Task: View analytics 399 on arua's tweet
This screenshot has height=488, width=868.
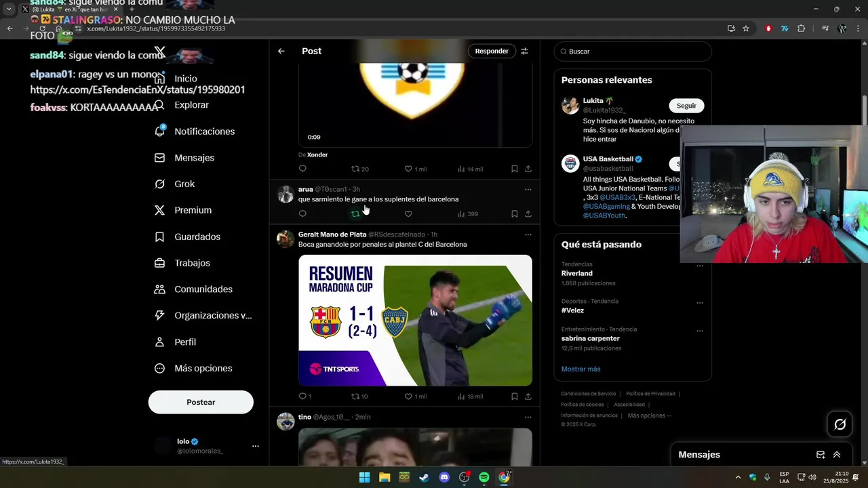Action: tap(468, 213)
